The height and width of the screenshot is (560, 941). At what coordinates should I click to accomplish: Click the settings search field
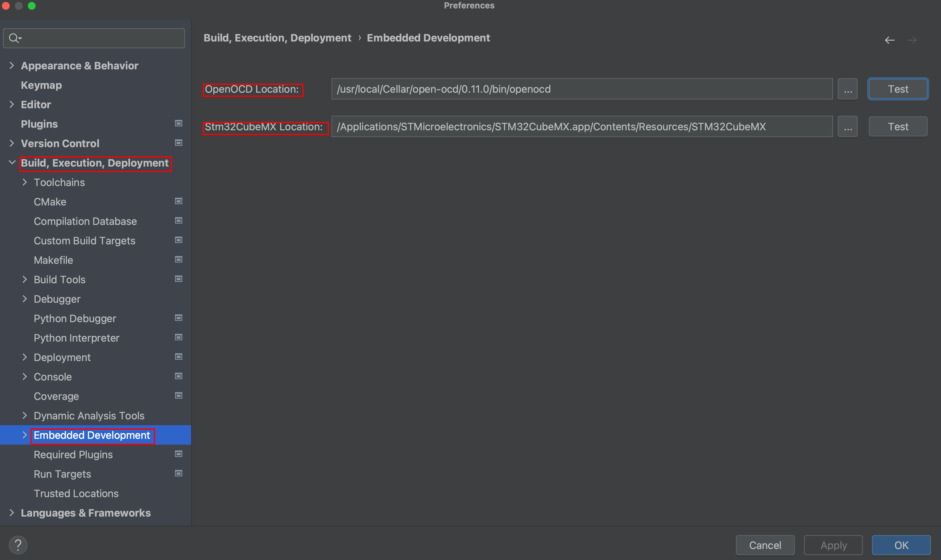pyautogui.click(x=102, y=38)
